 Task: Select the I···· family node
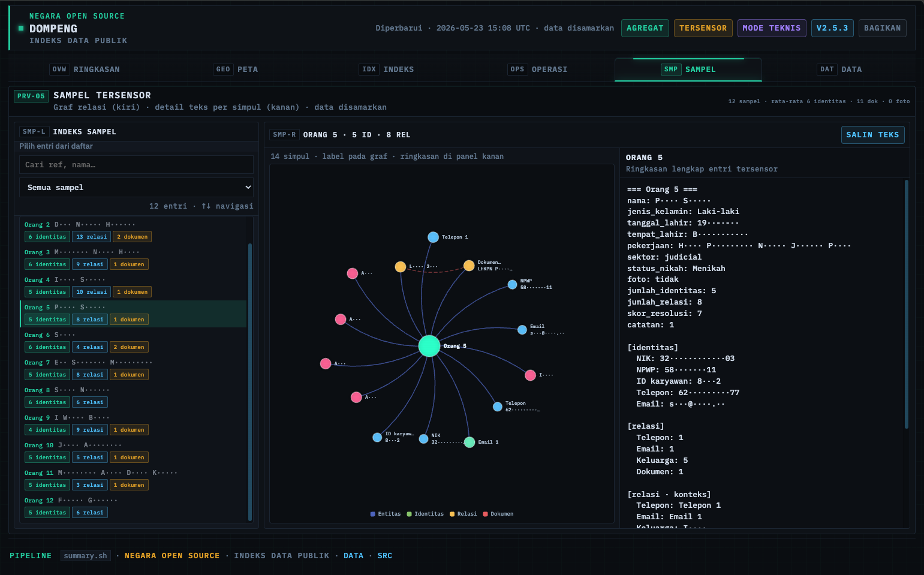coord(530,375)
